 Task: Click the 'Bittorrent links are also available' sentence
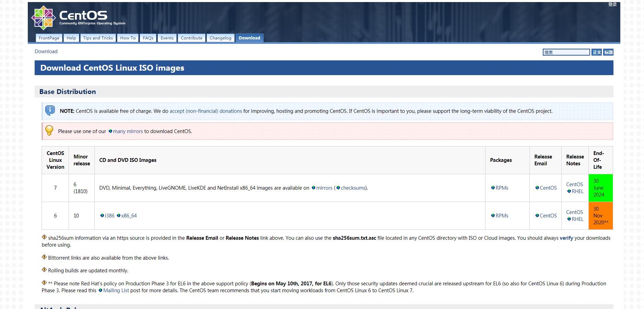click(108, 258)
